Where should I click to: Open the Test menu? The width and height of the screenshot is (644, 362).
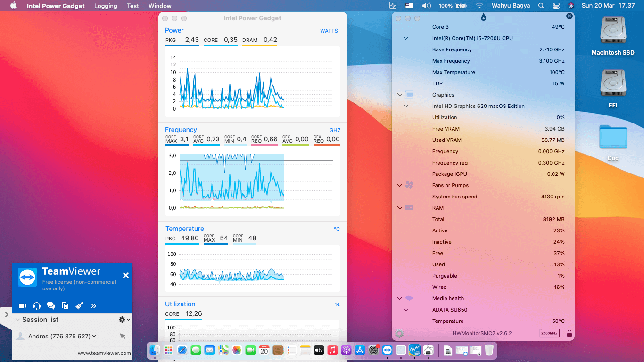133,6
